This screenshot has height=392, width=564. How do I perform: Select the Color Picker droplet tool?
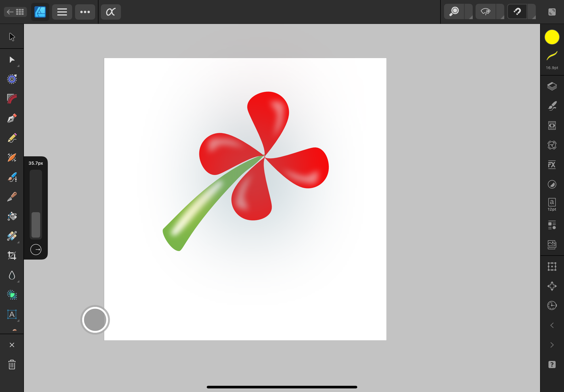12,275
